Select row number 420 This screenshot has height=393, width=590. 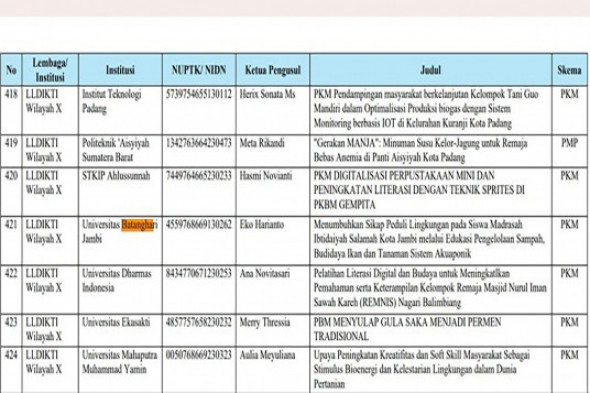point(11,176)
